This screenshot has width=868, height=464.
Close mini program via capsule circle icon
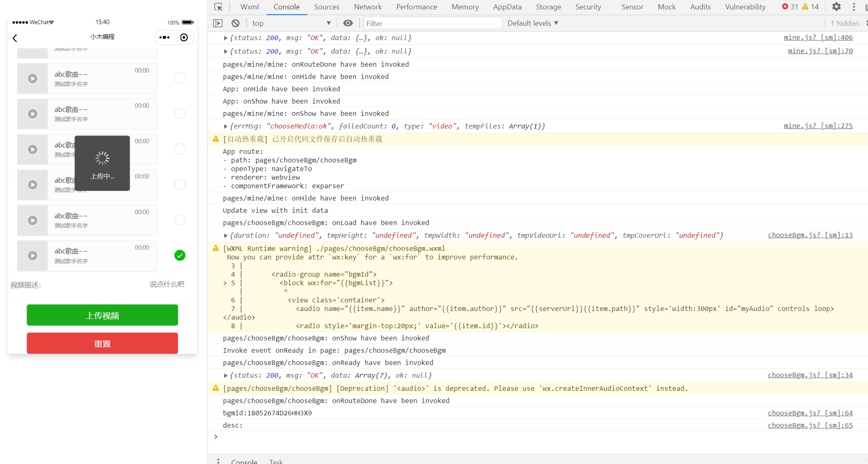[184, 38]
